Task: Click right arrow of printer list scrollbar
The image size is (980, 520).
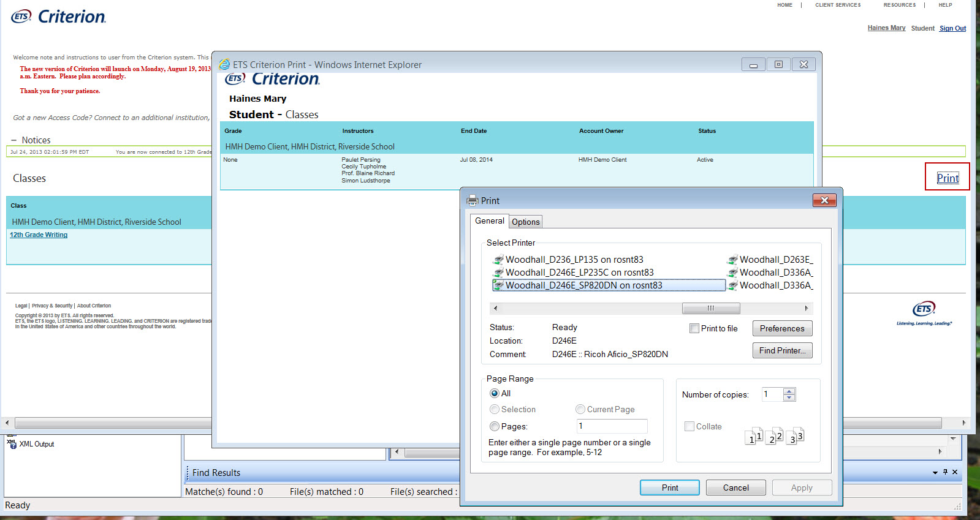Action: [x=807, y=308]
